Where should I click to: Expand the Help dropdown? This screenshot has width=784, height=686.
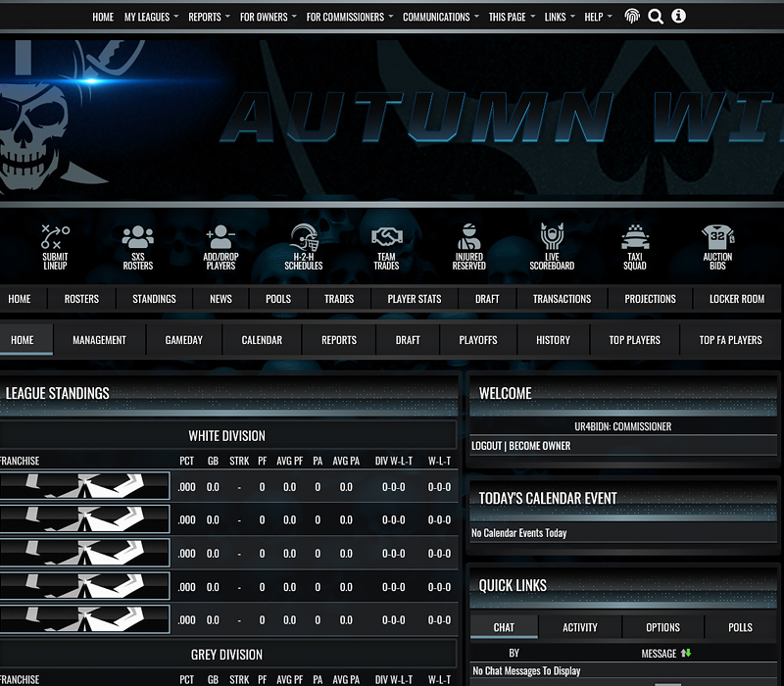[x=598, y=17]
